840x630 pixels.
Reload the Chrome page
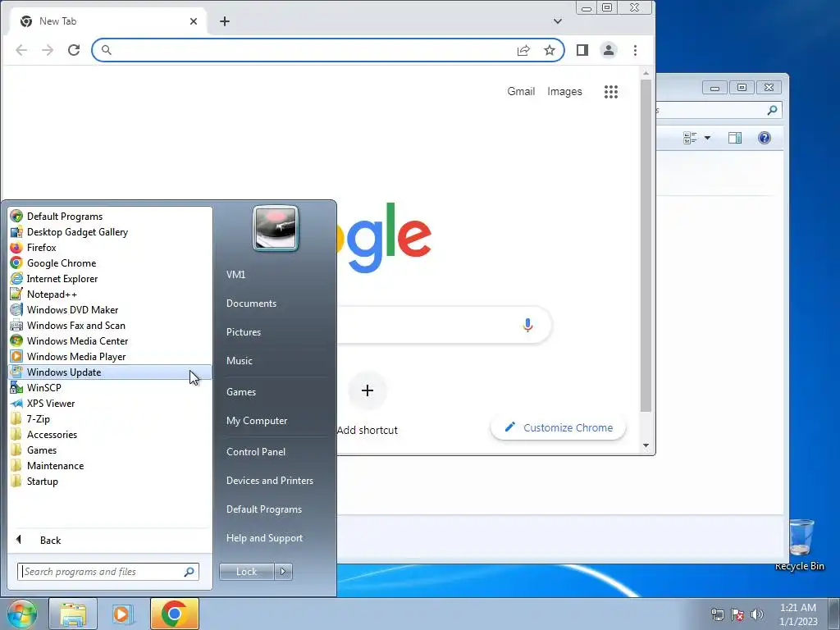pyautogui.click(x=74, y=50)
